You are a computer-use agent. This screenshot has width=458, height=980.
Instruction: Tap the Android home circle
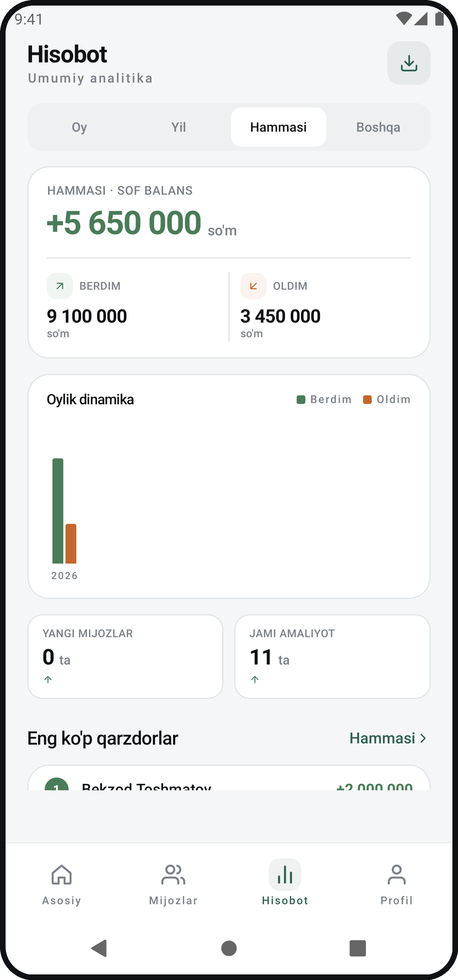click(229, 948)
